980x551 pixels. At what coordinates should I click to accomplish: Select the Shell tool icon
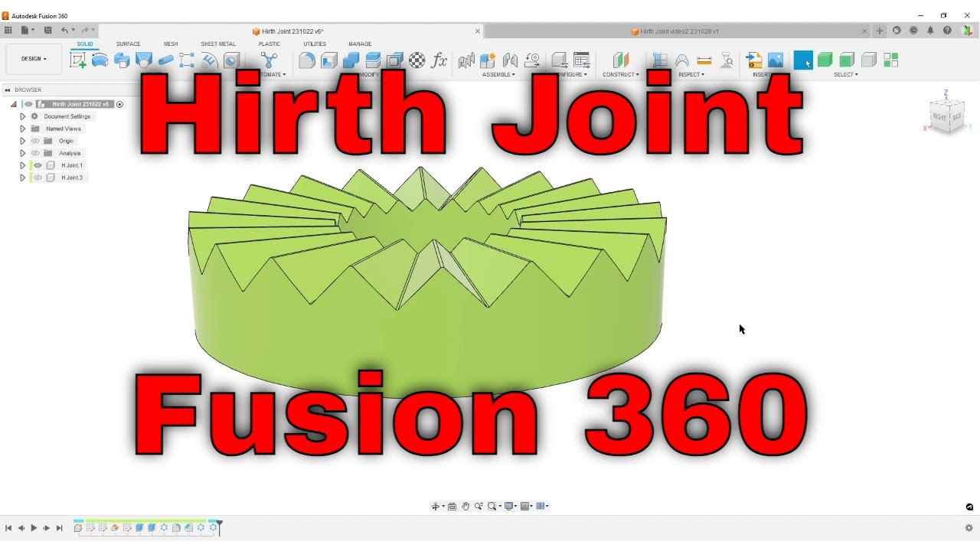pyautogui.click(x=329, y=60)
